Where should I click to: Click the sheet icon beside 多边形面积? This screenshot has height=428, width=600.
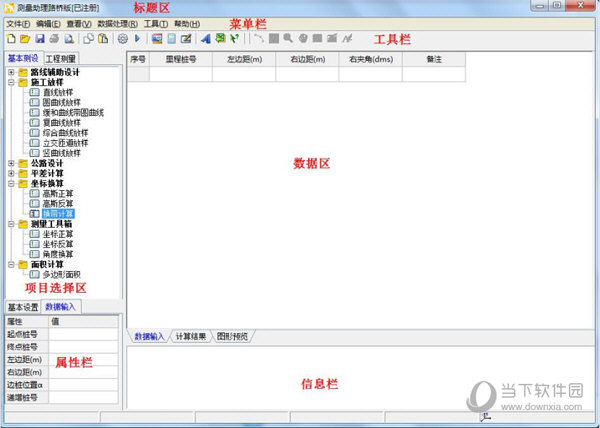34,274
